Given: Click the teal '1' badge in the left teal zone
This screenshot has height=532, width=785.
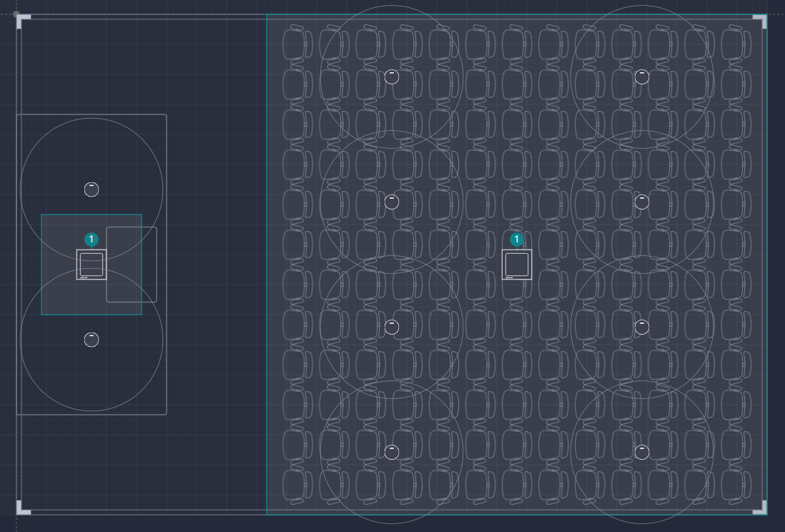Looking at the screenshot, I should coord(92,240).
